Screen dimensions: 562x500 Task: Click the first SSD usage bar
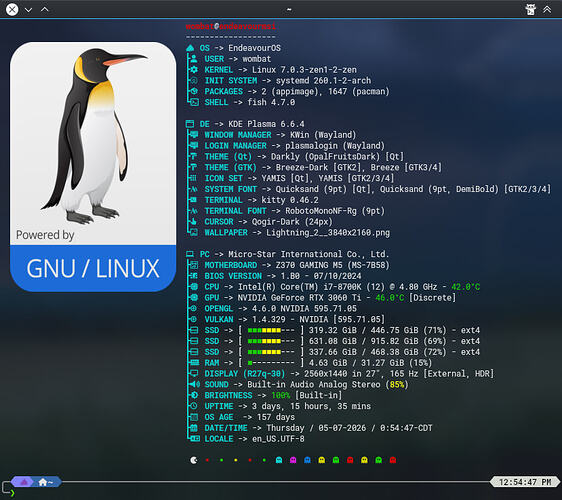click(271, 330)
